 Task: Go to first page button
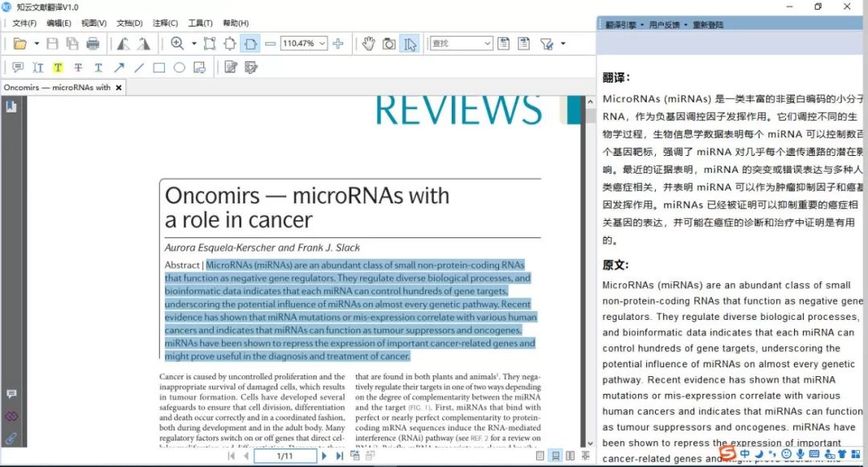click(231, 456)
